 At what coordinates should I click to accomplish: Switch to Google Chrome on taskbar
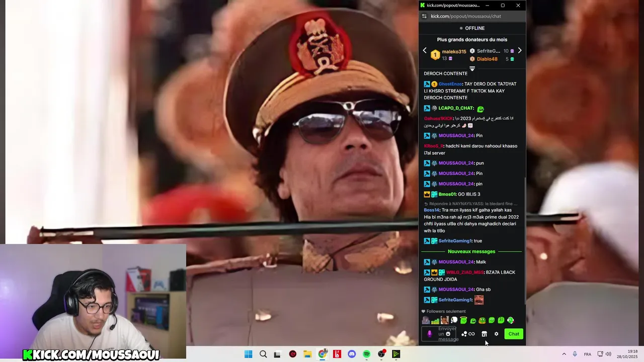tap(323, 354)
